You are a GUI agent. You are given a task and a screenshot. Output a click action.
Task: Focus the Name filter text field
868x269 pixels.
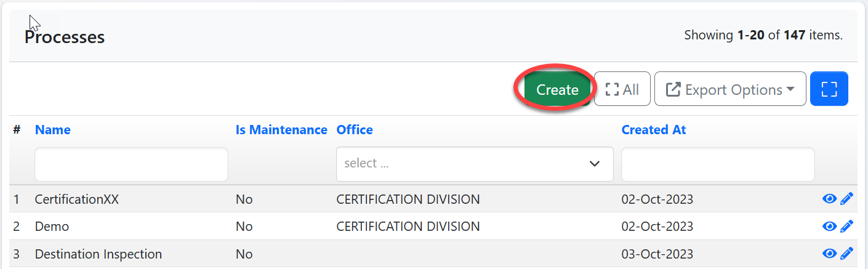pyautogui.click(x=131, y=164)
